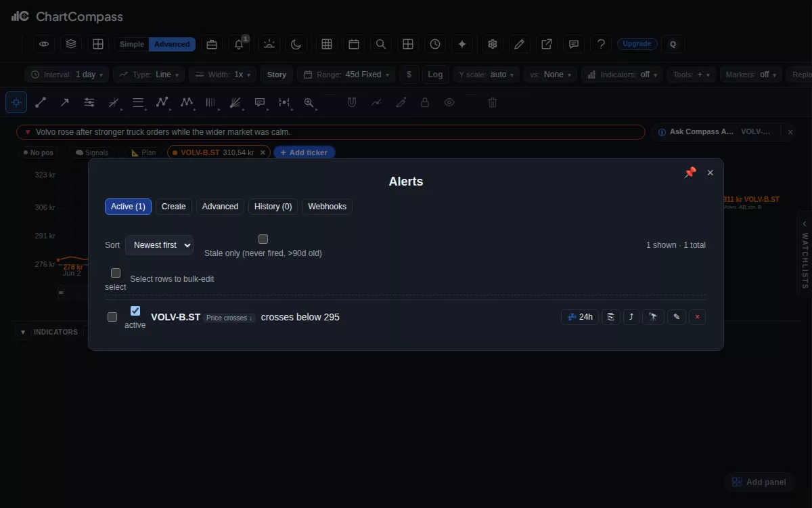Click the Add ticker button
This screenshot has width=812, height=508.
(304, 153)
